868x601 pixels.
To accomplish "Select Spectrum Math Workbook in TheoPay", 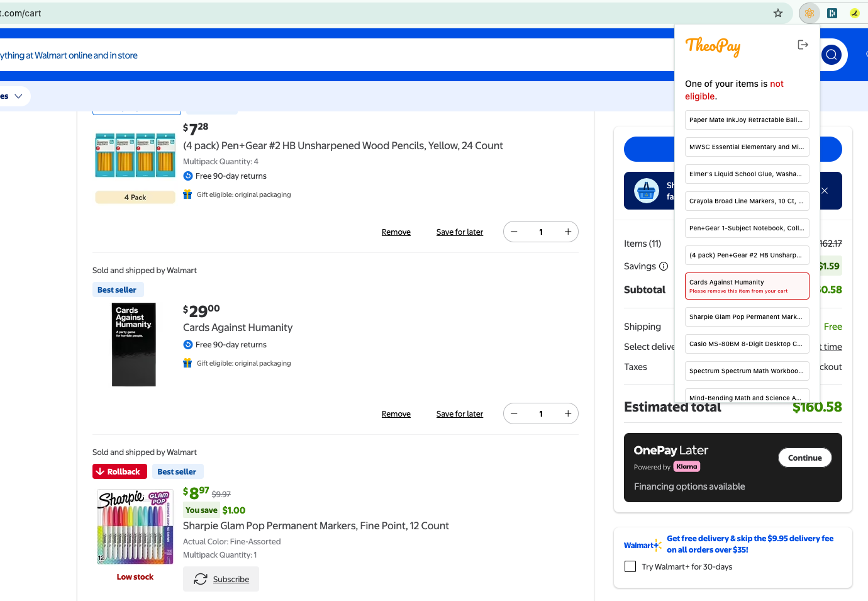I will tap(747, 371).
